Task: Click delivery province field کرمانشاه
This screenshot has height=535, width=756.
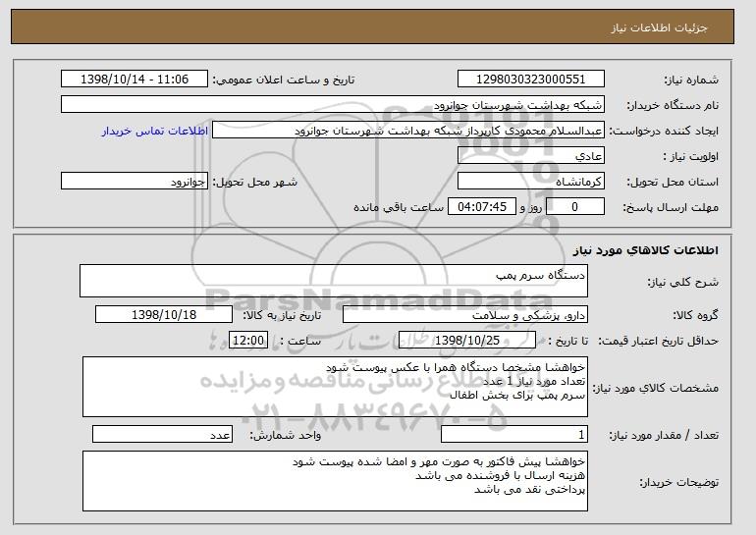Action: pyautogui.click(x=531, y=182)
